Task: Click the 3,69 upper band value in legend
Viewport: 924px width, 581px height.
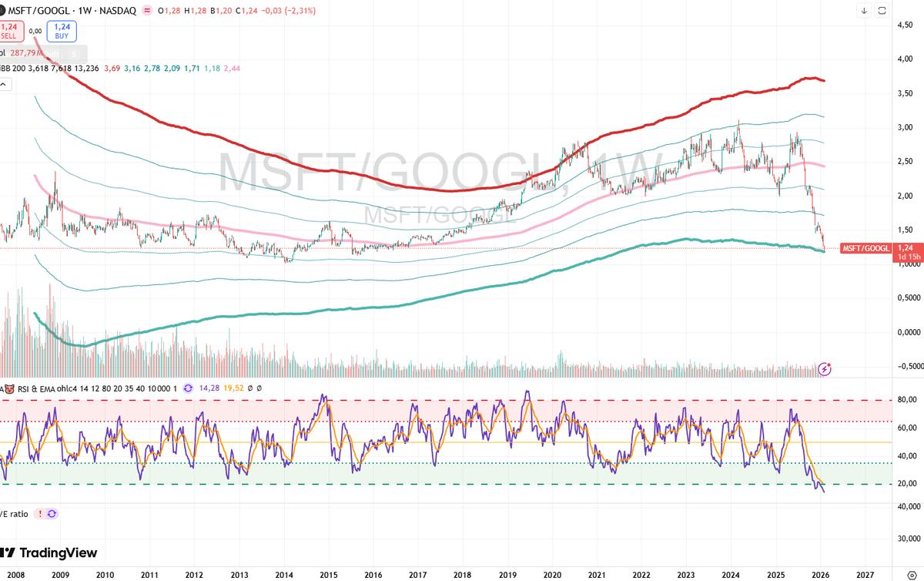Action: 112,69
